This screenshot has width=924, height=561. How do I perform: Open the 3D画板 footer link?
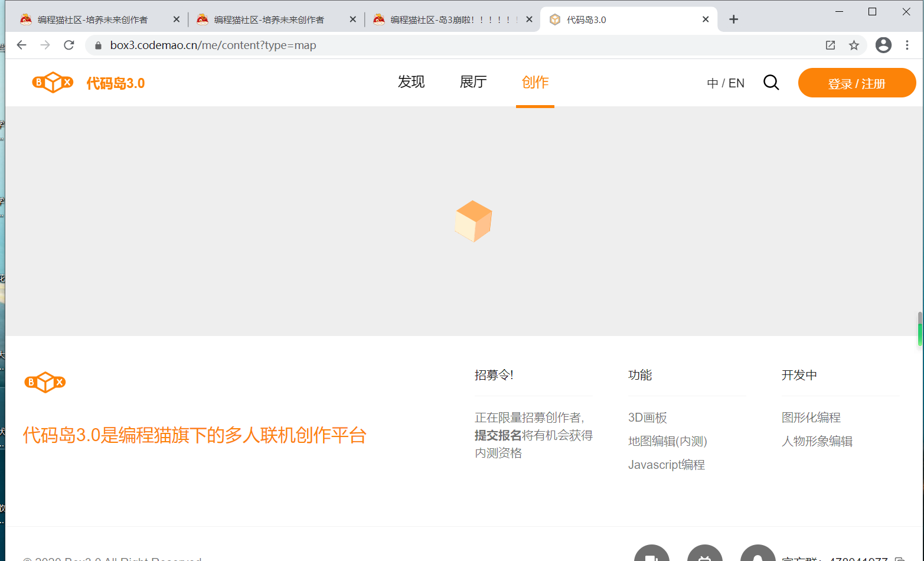(x=648, y=418)
